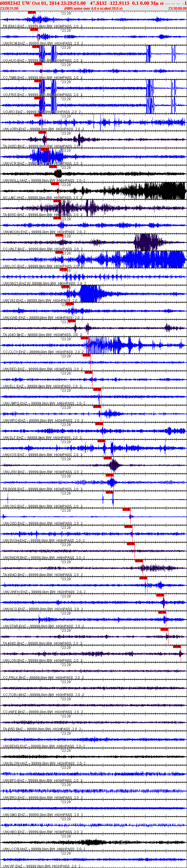
Task: Select the UW.BEND.EHZ station label
Action: [43, 747]
